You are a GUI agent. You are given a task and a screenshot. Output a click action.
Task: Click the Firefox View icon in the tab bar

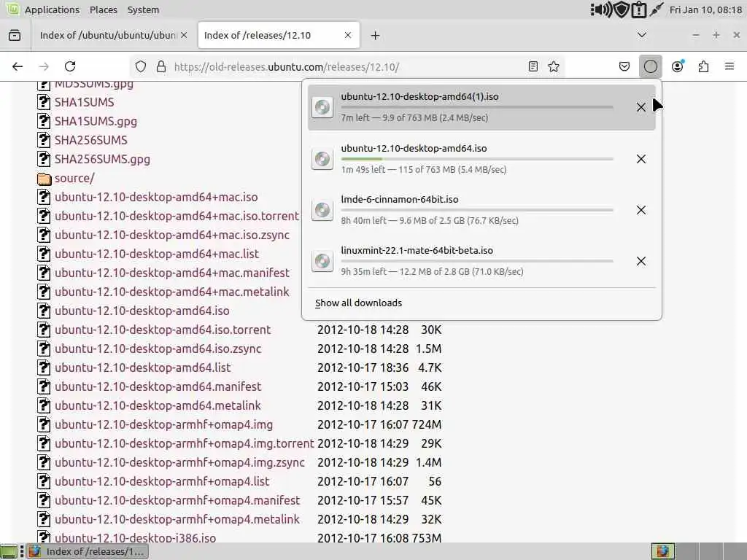15,35
